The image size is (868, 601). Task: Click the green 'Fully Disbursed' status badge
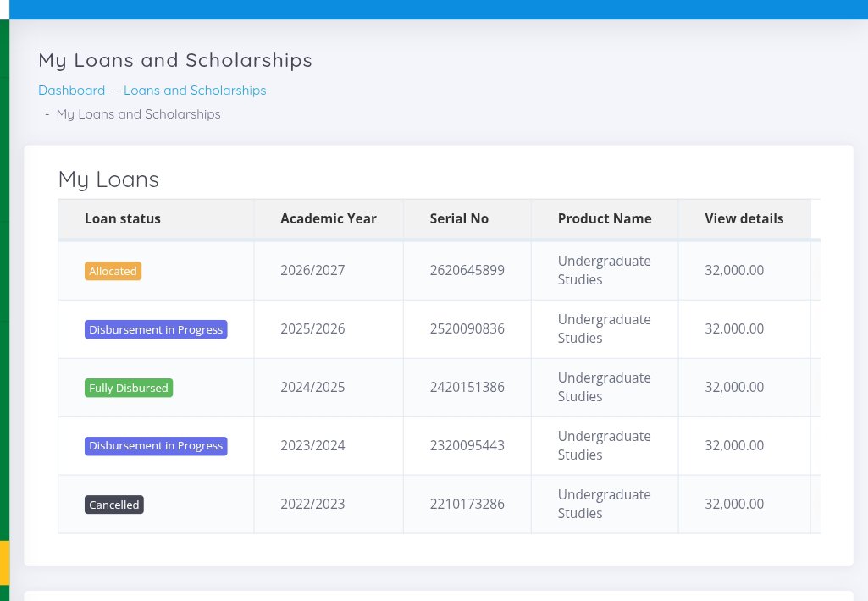click(x=129, y=388)
